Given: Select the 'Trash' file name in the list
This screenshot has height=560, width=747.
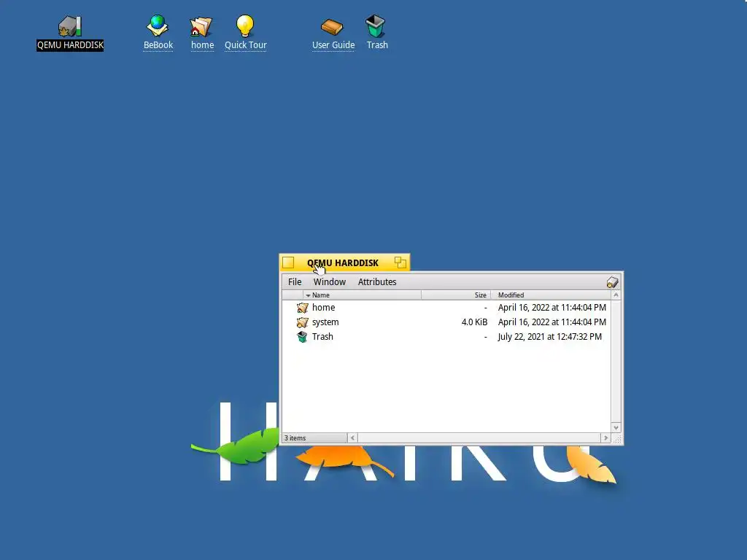Looking at the screenshot, I should pyautogui.click(x=322, y=337).
